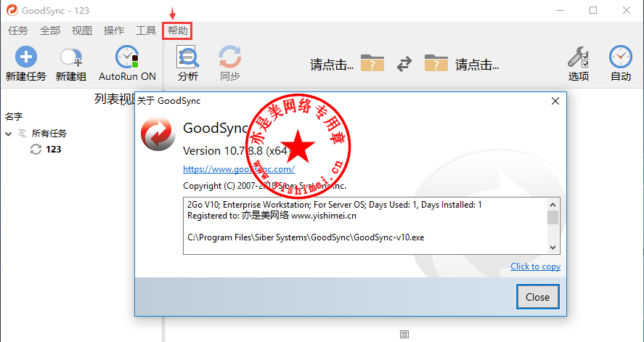The height and width of the screenshot is (342, 644).
Task: Click the sync direction arrows icon
Action: click(404, 64)
